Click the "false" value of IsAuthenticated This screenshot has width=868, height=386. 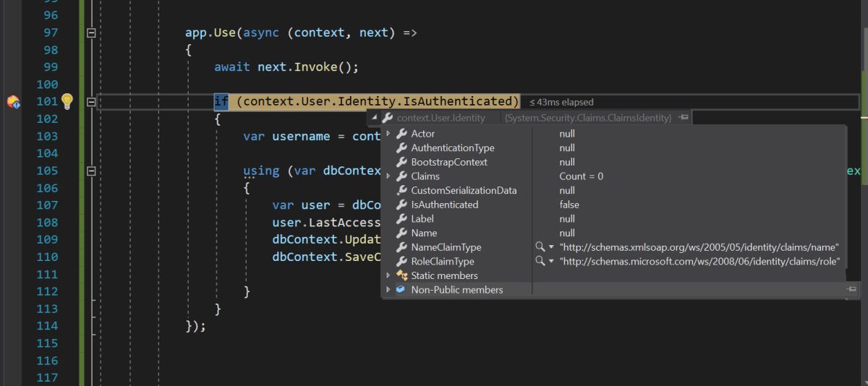569,205
